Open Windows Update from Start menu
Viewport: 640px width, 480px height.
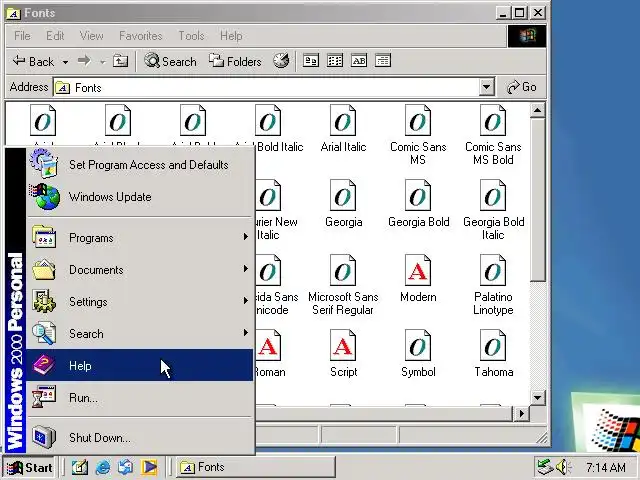pos(139,197)
